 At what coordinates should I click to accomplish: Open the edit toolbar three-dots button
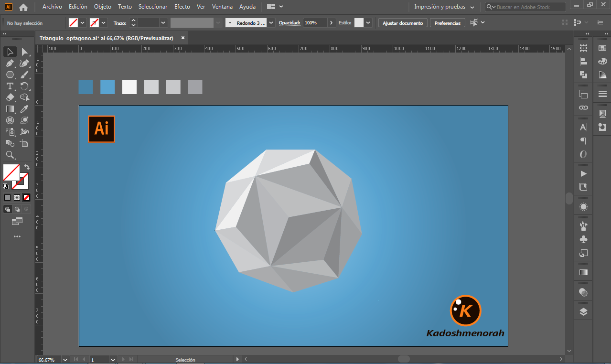point(17,236)
